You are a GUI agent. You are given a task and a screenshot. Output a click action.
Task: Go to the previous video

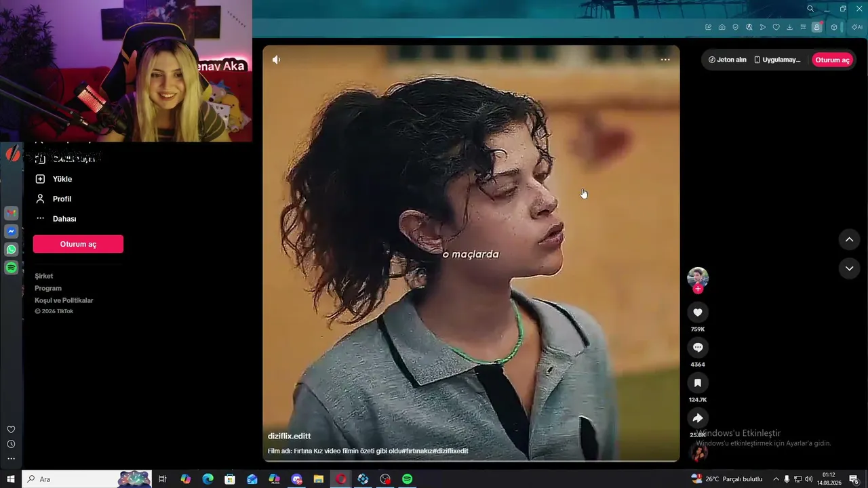coord(849,240)
